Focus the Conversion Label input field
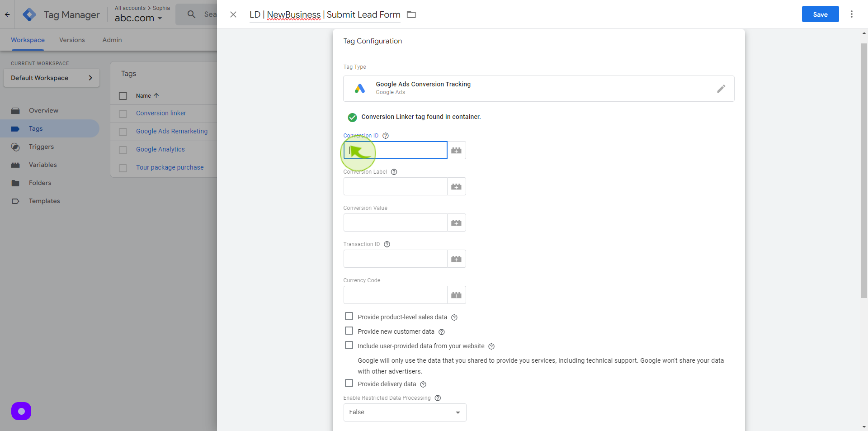868x431 pixels. pos(396,186)
